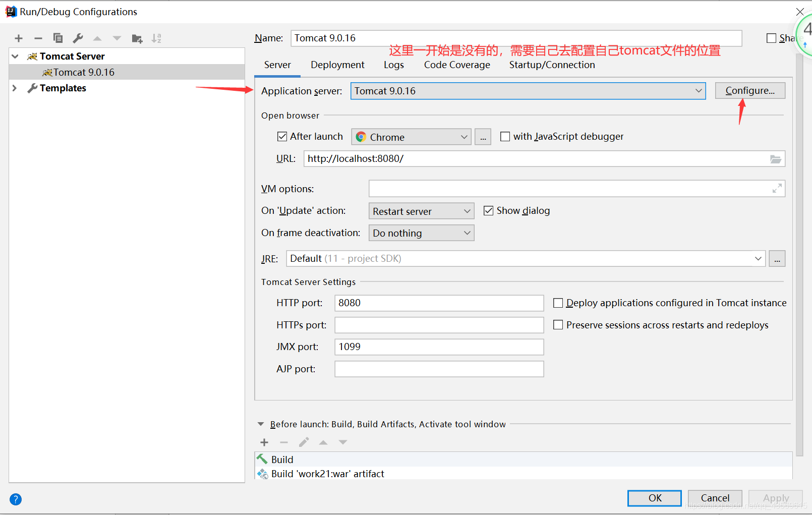Enable Preserve sessions across restarts and redeploys
This screenshot has height=515, width=812.
(x=558, y=325)
